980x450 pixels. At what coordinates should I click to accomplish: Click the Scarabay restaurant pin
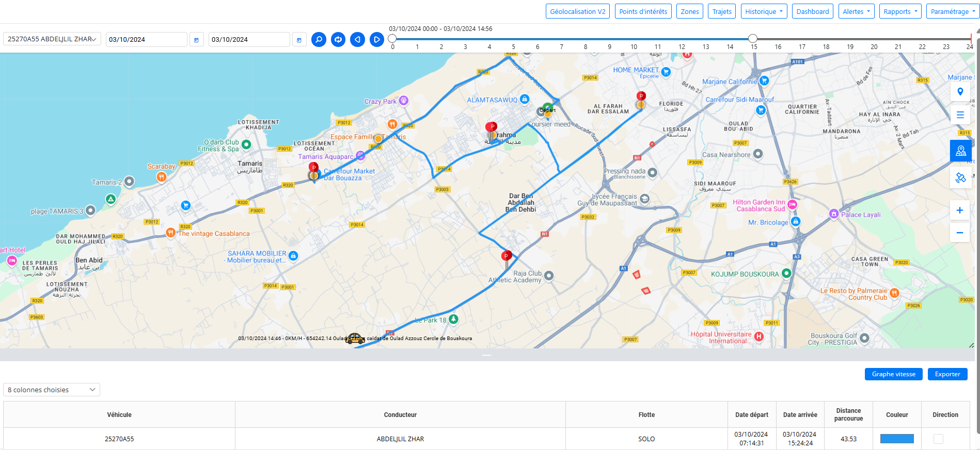point(162,177)
